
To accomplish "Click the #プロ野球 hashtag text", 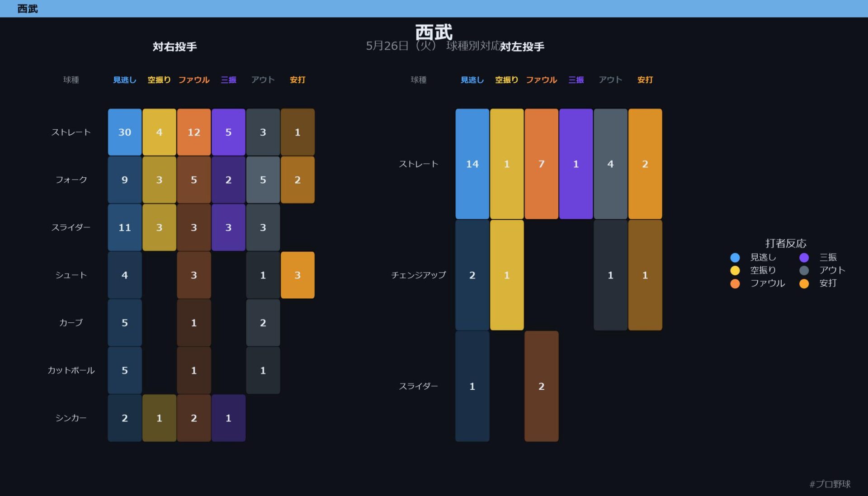I will point(830,484).
